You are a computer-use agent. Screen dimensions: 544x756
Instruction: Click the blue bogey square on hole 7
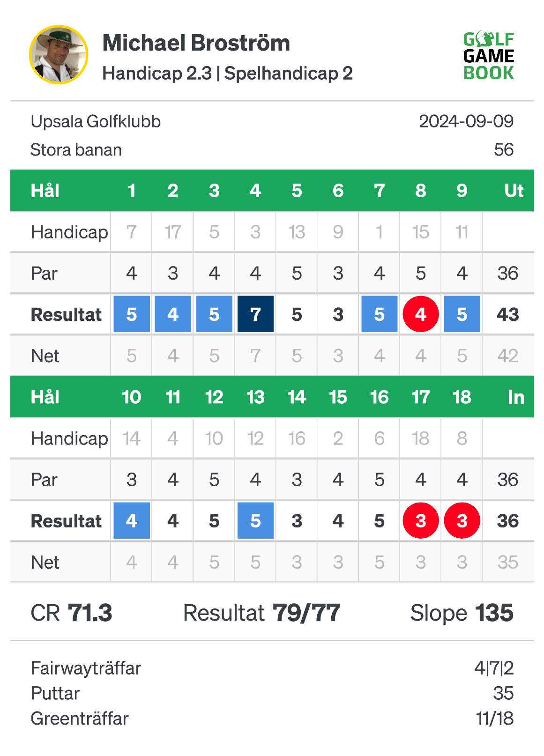click(380, 314)
